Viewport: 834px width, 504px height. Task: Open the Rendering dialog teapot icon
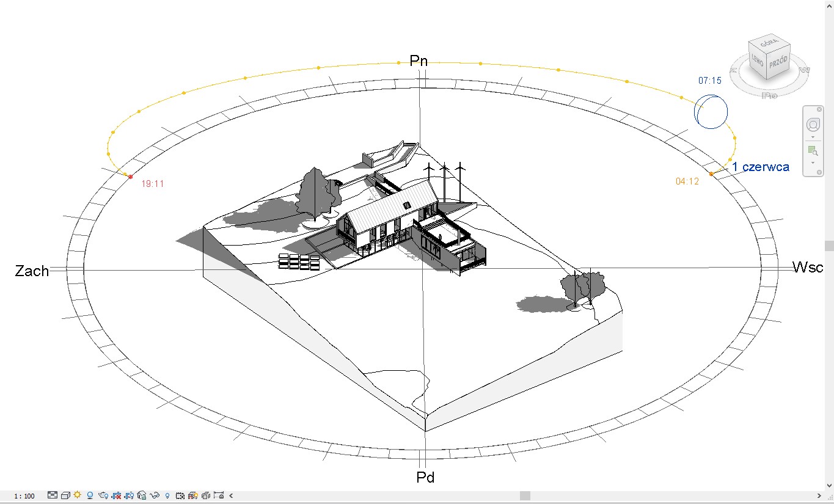click(x=103, y=495)
